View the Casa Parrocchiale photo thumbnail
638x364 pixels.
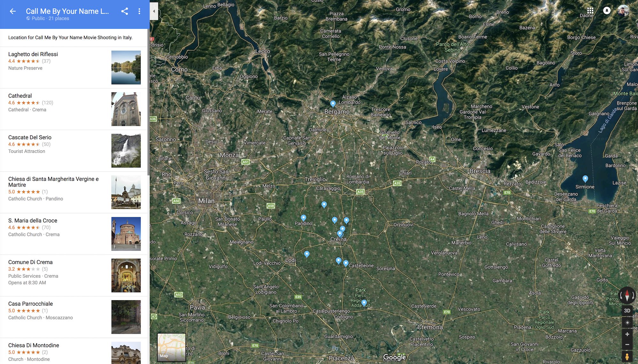pyautogui.click(x=126, y=317)
